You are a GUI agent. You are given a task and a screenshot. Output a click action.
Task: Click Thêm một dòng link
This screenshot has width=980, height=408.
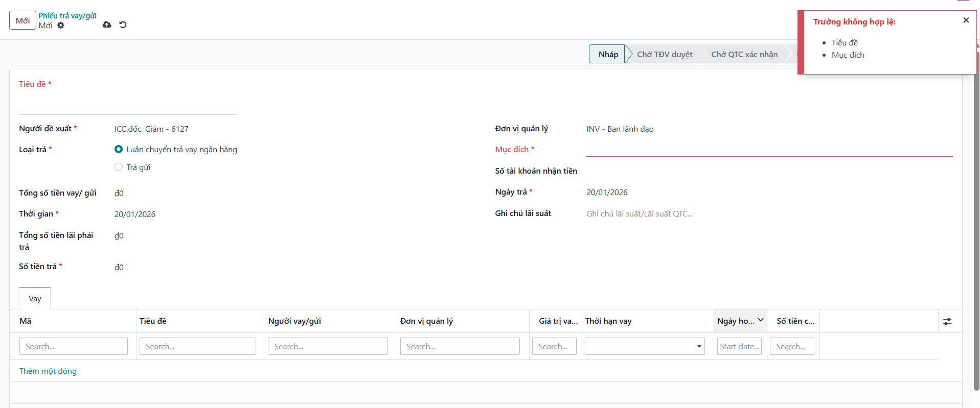click(48, 371)
